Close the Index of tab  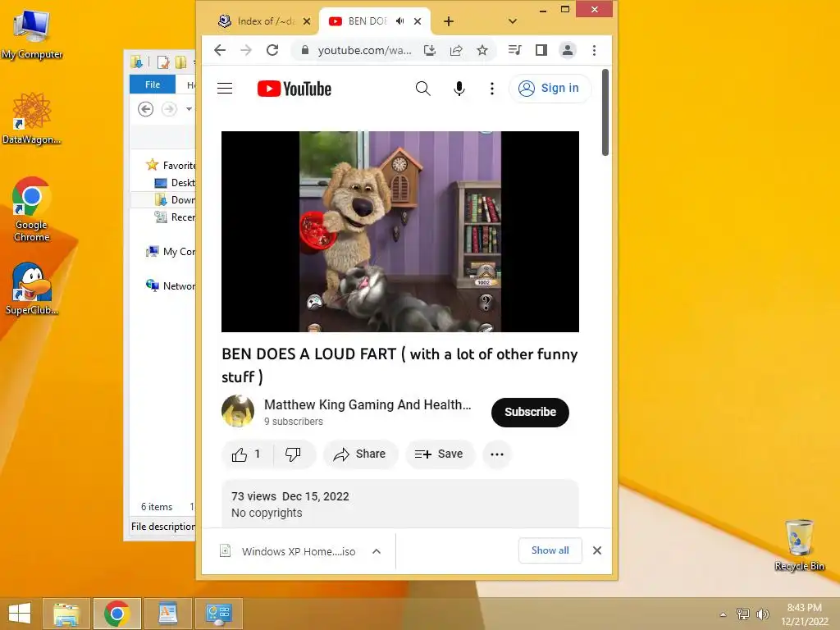click(307, 21)
